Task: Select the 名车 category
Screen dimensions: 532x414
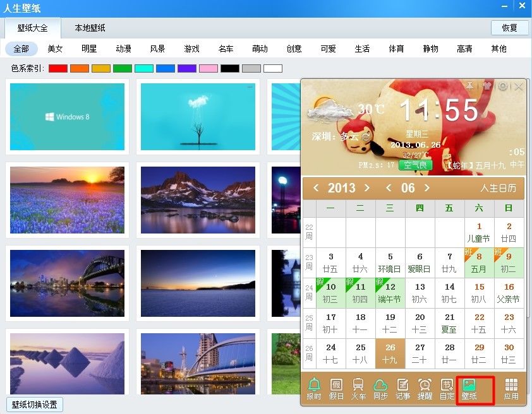Action: click(x=226, y=49)
